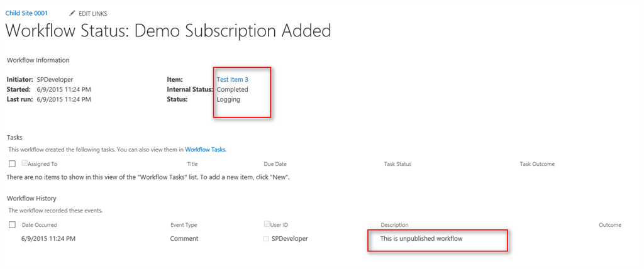
Task: Click the Task Outcome column header
Action: pyautogui.click(x=537, y=164)
